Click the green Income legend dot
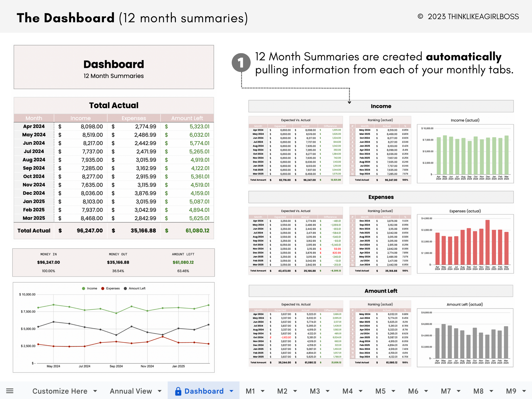Image resolution: width=532 pixels, height=399 pixels. (x=84, y=289)
